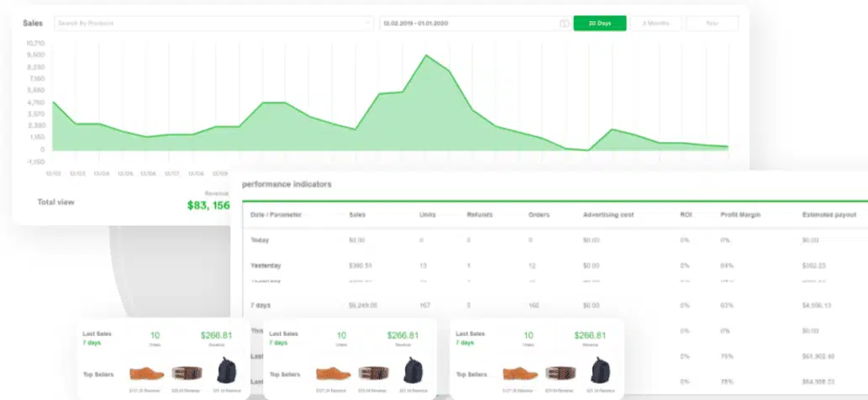Click Units value 167 in 7 days row
868x400 pixels.
click(425, 305)
